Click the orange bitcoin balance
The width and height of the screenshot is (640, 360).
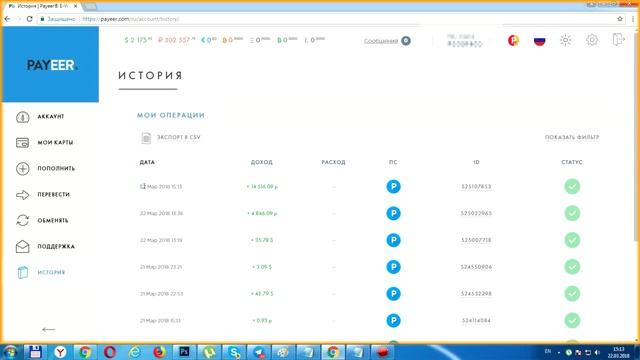[x=232, y=40]
